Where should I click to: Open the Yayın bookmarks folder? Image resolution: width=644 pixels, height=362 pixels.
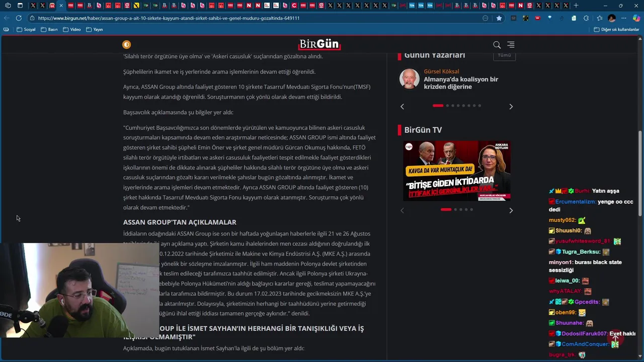[95, 30]
